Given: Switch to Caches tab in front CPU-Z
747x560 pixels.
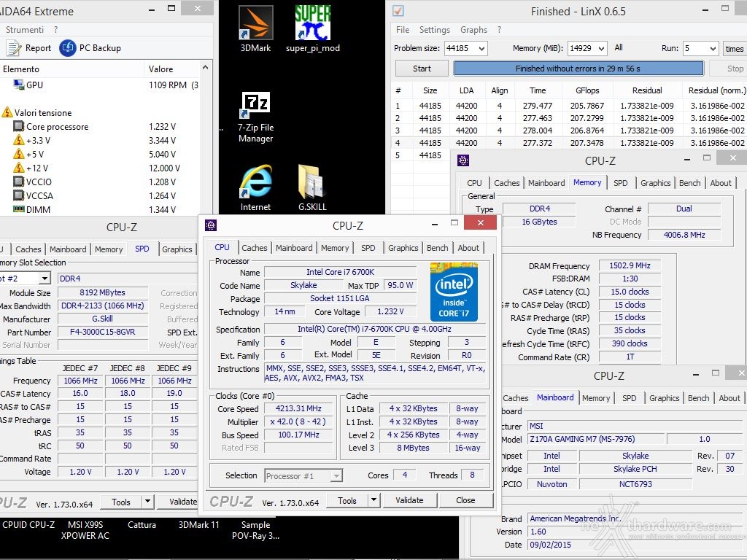Looking at the screenshot, I should (x=255, y=248).
